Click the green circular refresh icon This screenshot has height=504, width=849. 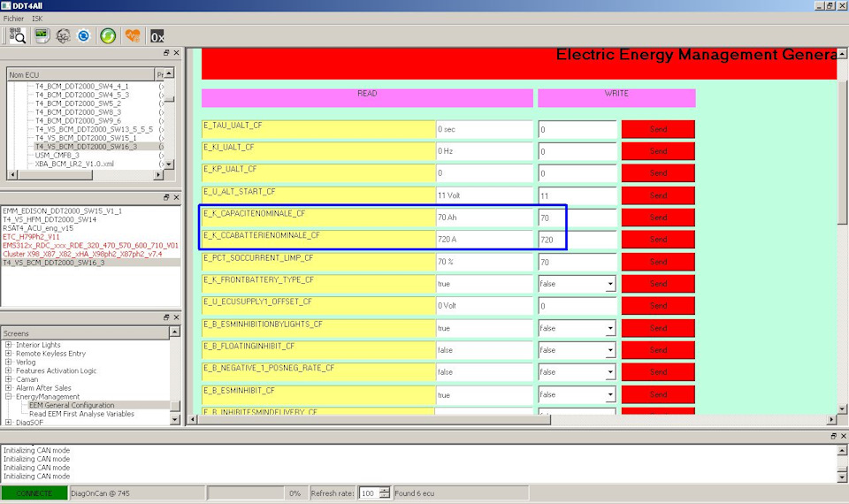click(108, 36)
